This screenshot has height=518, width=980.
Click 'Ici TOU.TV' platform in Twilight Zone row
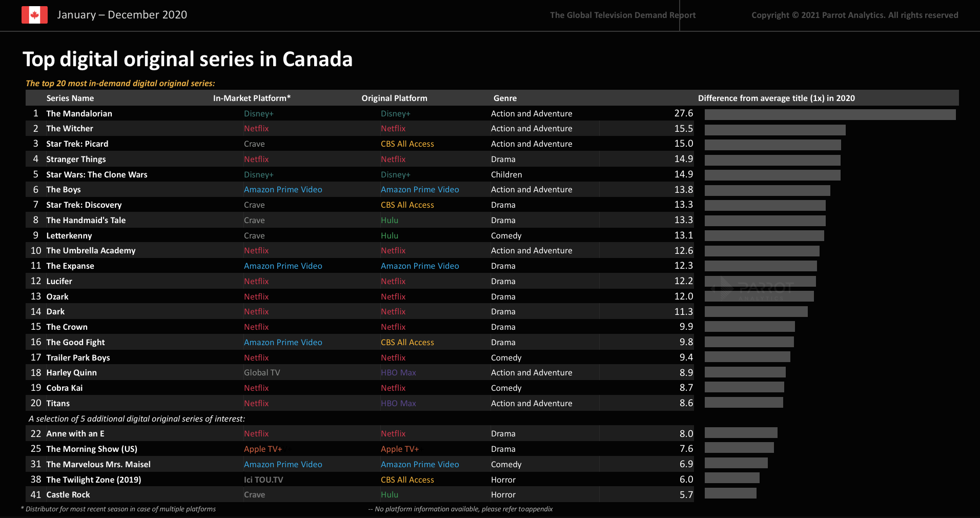(x=263, y=480)
